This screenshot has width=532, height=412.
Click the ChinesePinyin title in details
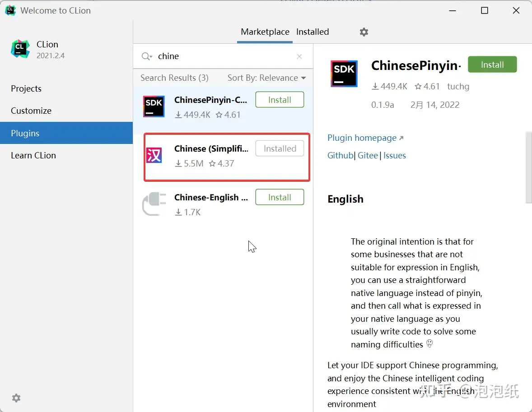[x=416, y=65]
